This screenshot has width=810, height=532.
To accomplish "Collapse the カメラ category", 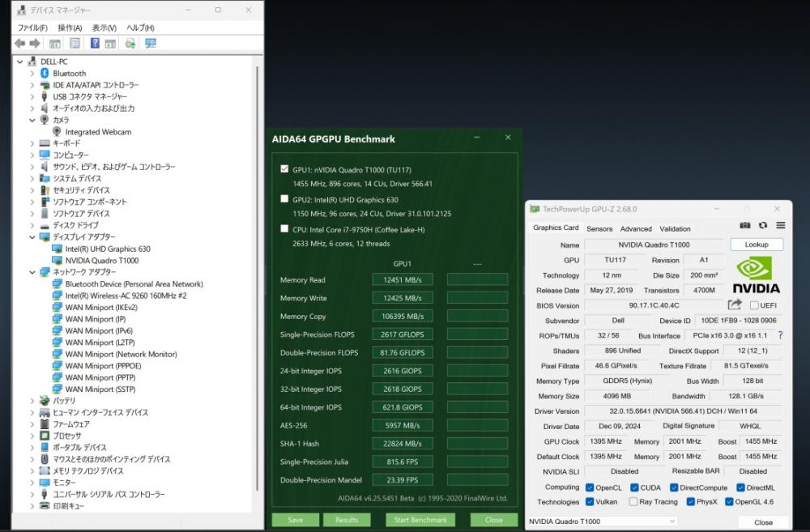I will tap(32, 120).
